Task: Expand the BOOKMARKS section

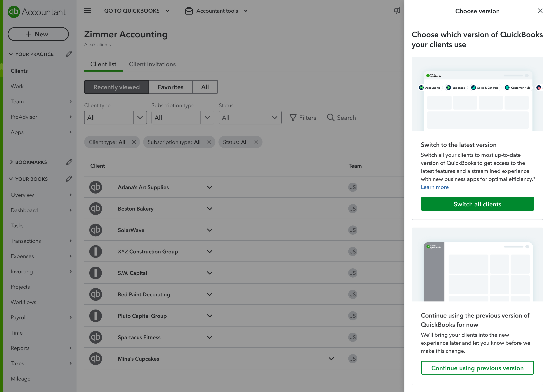Action: click(x=11, y=162)
